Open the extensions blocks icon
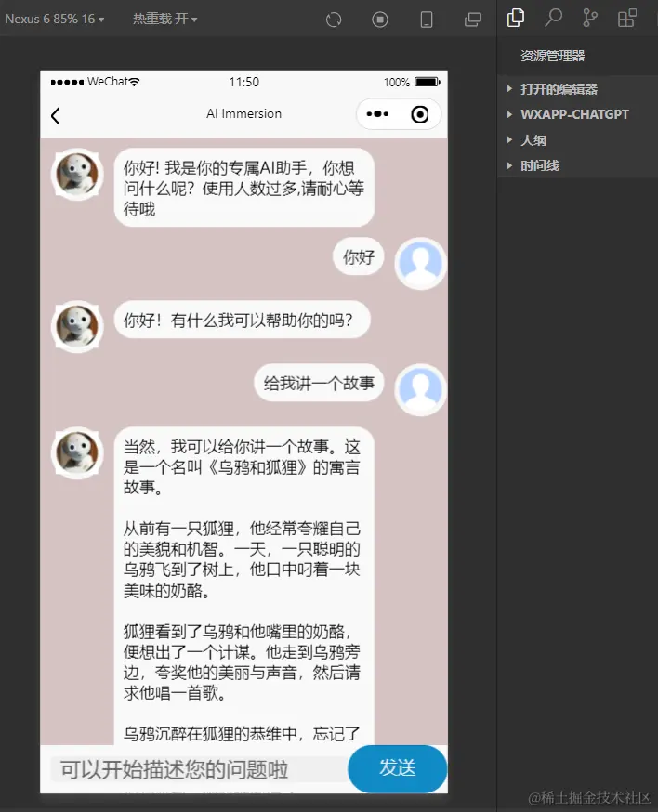 coord(627,19)
